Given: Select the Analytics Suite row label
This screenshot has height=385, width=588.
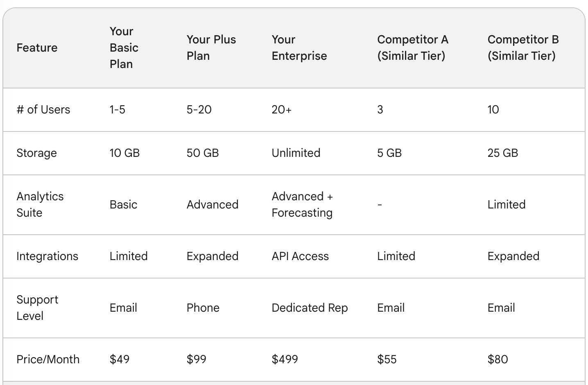Looking at the screenshot, I should tap(40, 205).
